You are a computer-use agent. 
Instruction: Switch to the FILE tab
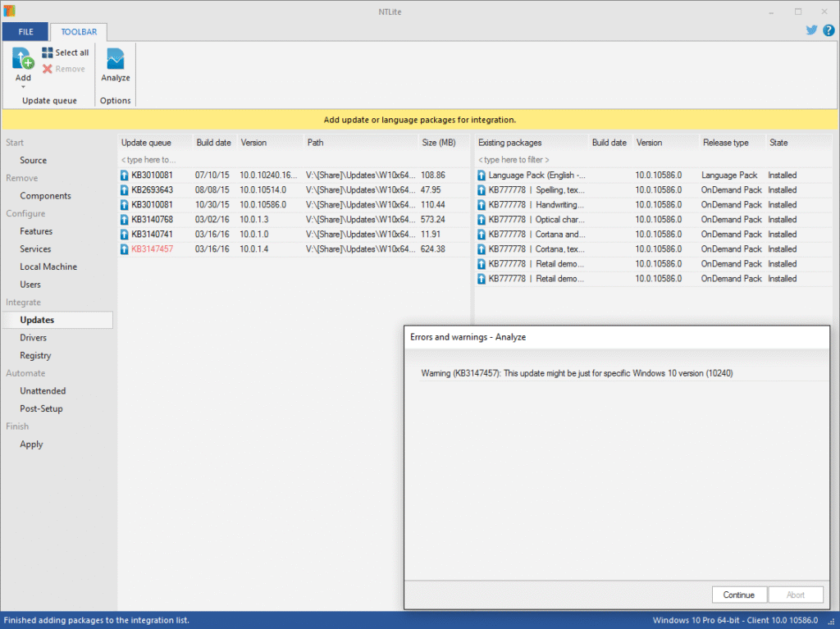(x=25, y=31)
